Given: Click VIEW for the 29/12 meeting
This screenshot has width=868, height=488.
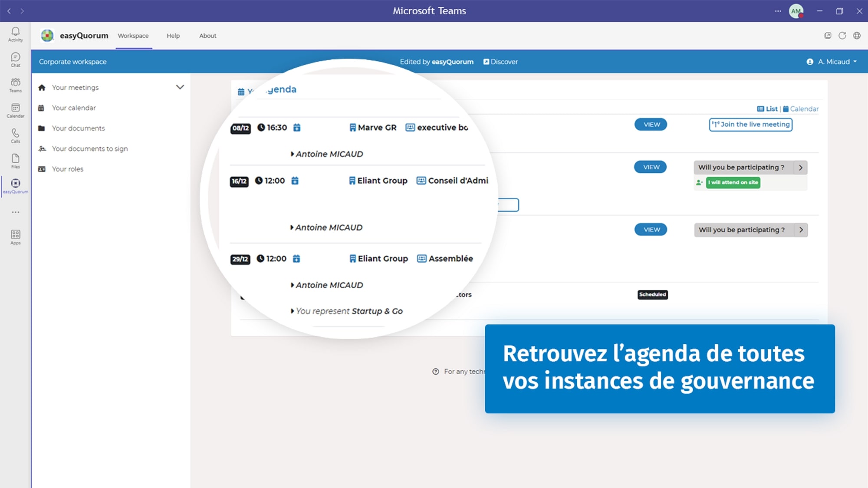Looking at the screenshot, I should coord(651,230).
